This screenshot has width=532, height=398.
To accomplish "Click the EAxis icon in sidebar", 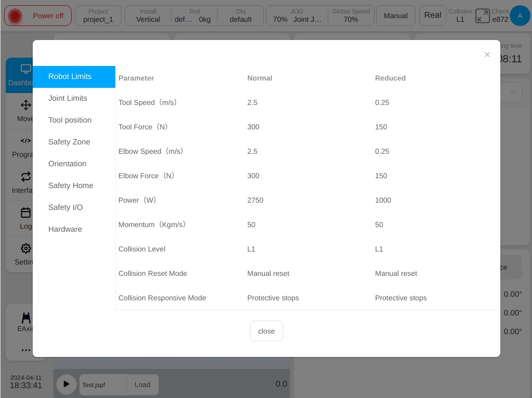I will click(26, 317).
